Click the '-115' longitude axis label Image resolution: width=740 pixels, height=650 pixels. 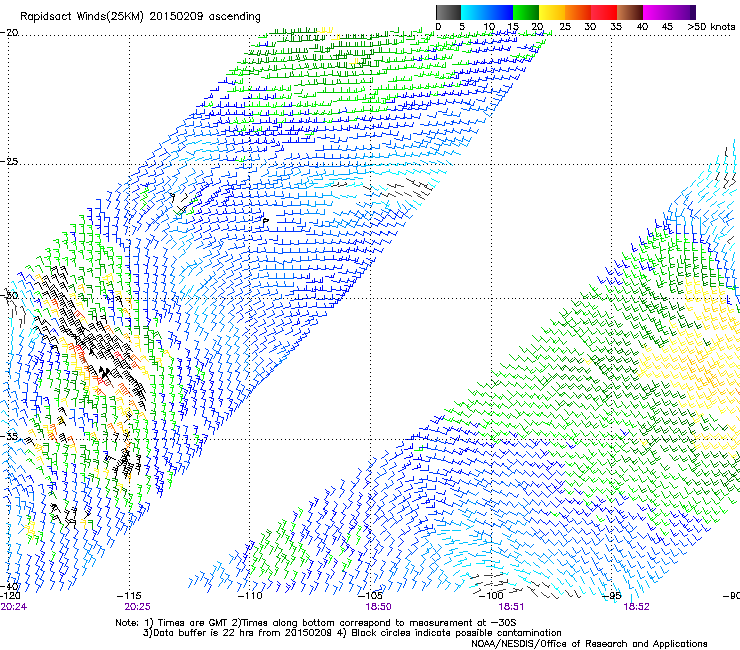coord(129,596)
